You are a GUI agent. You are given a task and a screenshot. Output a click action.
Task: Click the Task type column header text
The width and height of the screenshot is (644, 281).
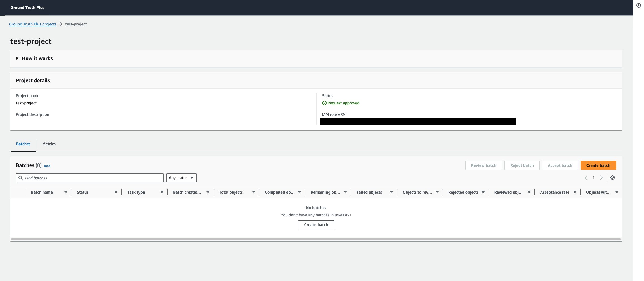click(136, 192)
